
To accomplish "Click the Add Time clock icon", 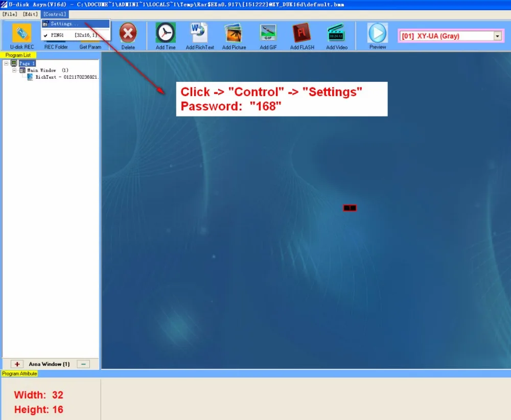I will click(x=166, y=33).
